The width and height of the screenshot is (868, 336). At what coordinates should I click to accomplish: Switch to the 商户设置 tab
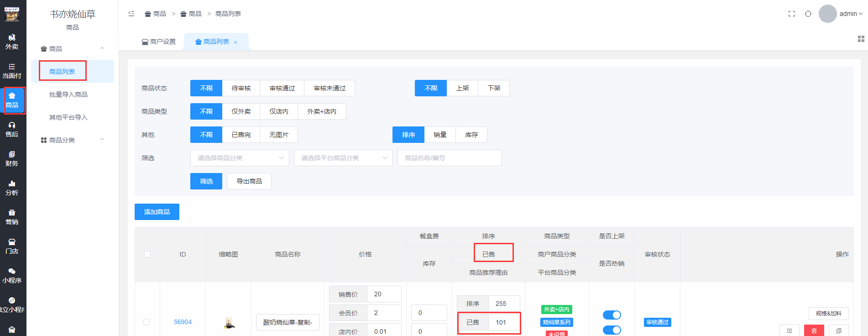158,42
